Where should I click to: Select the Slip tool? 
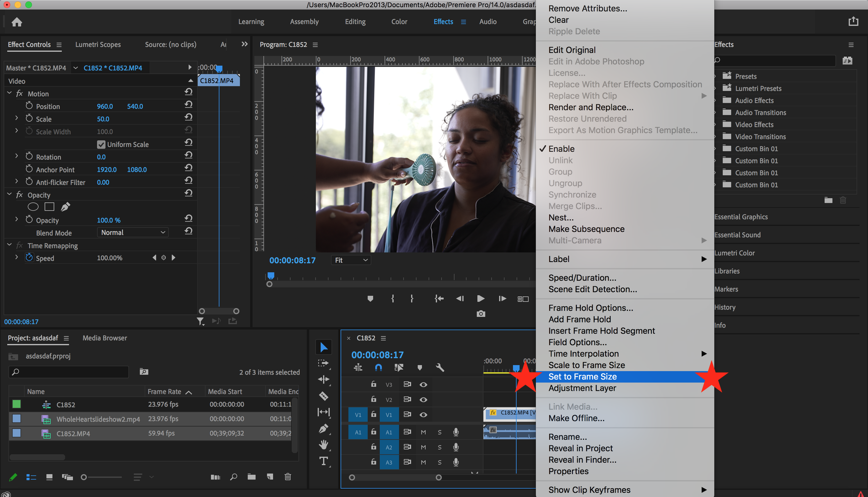coord(324,412)
